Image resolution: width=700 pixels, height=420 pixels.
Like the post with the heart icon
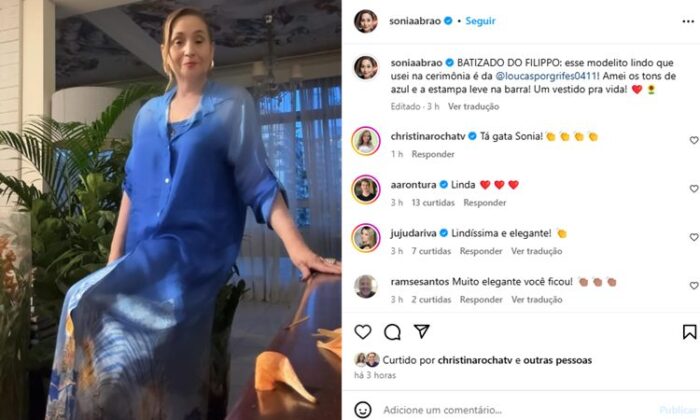pos(363,332)
